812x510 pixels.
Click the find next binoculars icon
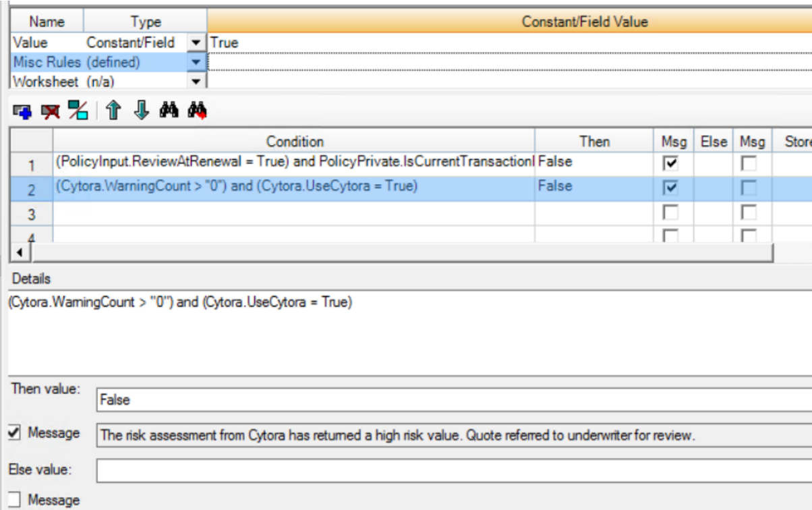pyautogui.click(x=197, y=111)
